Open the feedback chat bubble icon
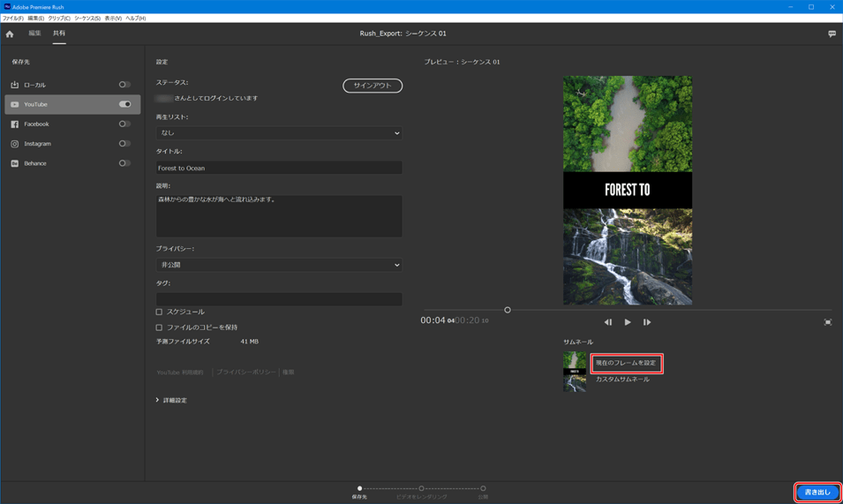Viewport: 843px width, 504px height. click(832, 34)
